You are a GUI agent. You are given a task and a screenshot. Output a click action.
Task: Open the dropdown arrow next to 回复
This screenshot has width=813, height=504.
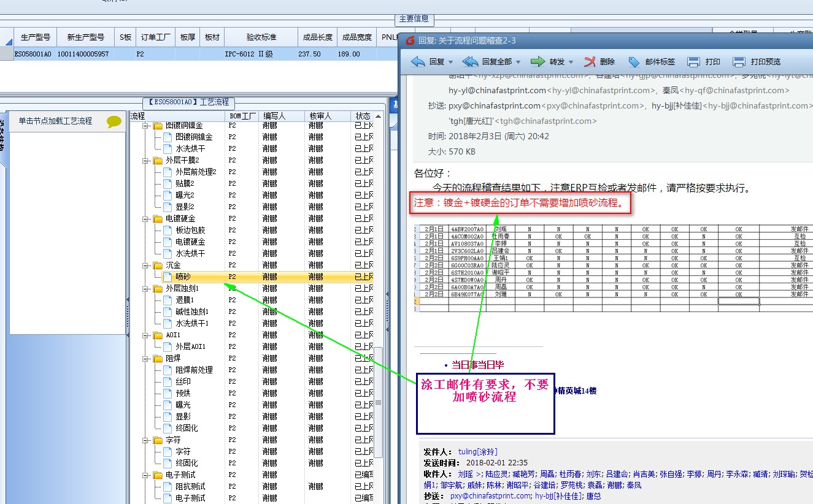coord(451,62)
